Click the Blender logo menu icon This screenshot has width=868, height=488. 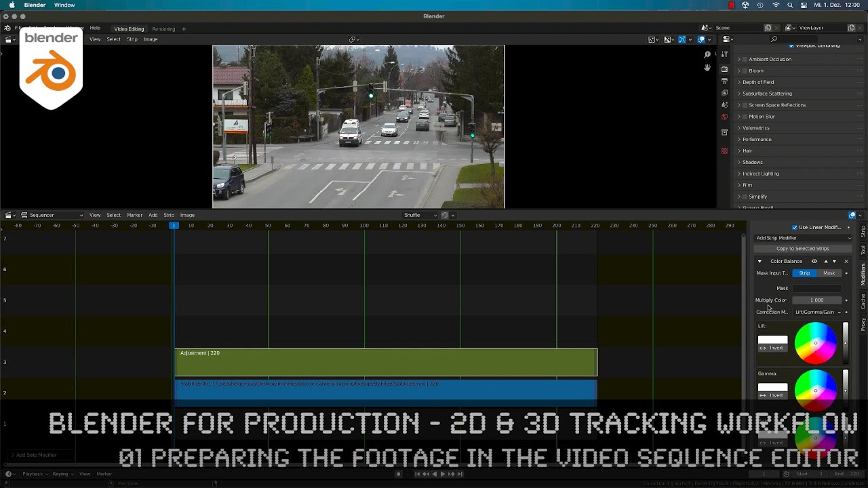(x=7, y=28)
